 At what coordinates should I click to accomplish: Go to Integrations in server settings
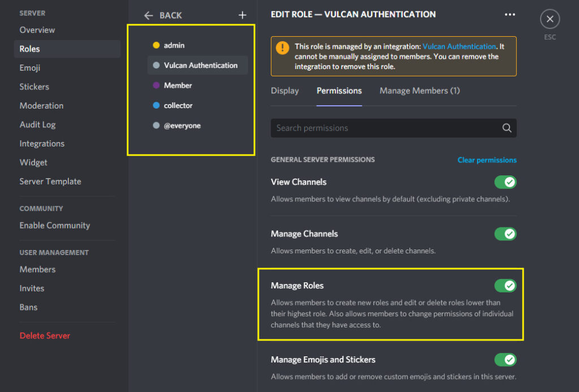click(x=42, y=143)
